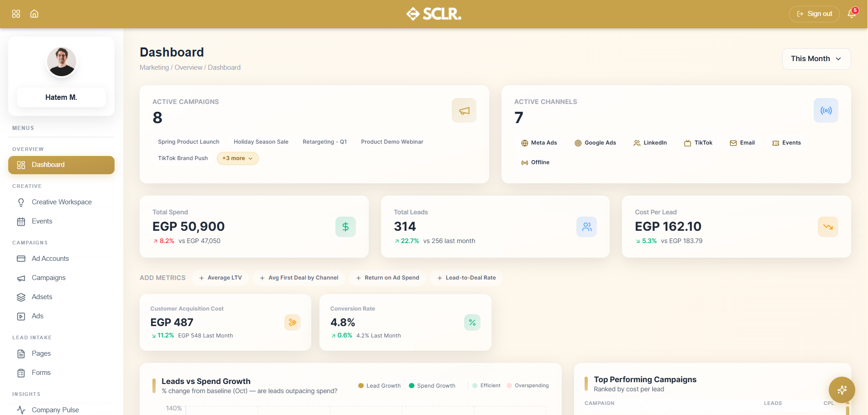Screen dimensions: 868x415
Task: Select the Spring Product Launch campaign chip
Action: tap(188, 142)
